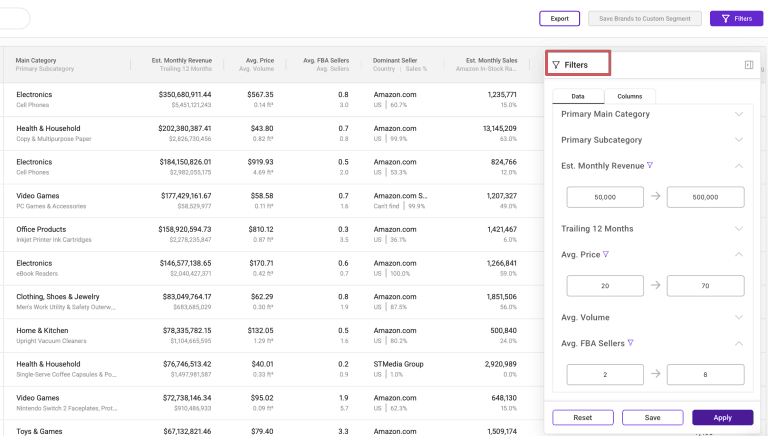Apply the selected filters
Viewport: 768px width, 436px height.
722,417
